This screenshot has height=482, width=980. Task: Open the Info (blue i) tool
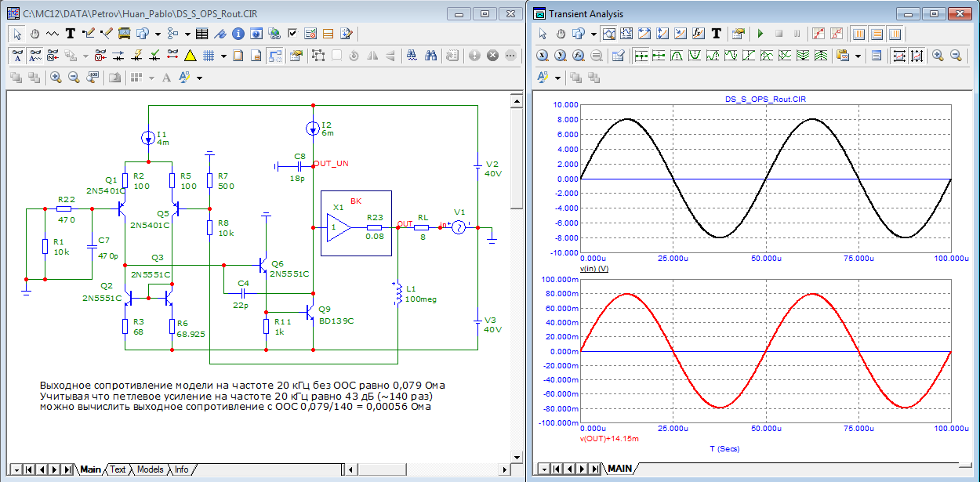(238, 34)
